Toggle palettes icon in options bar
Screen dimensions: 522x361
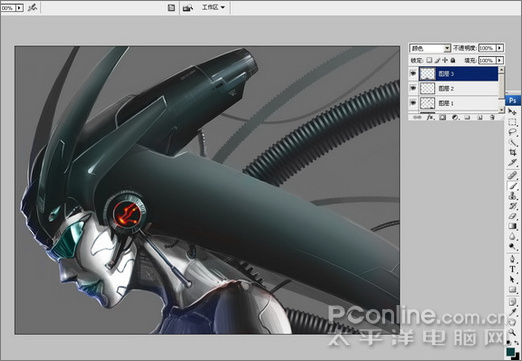(x=171, y=8)
